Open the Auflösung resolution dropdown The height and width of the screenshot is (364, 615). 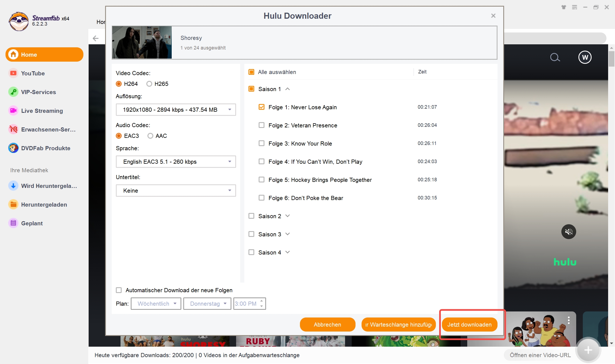[x=176, y=110]
